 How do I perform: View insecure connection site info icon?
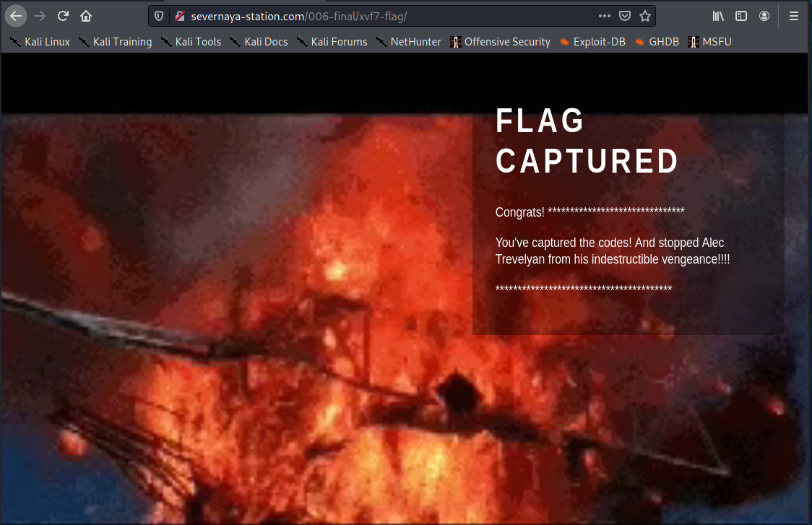tap(180, 16)
